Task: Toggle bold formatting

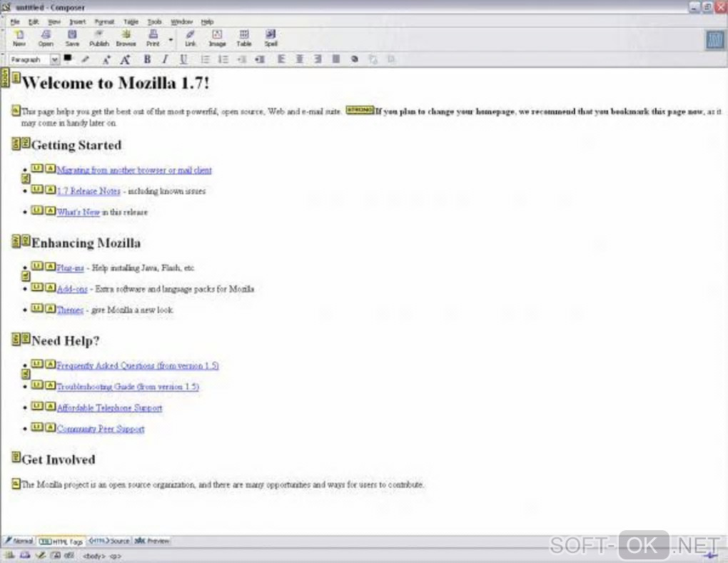Action: (147, 59)
